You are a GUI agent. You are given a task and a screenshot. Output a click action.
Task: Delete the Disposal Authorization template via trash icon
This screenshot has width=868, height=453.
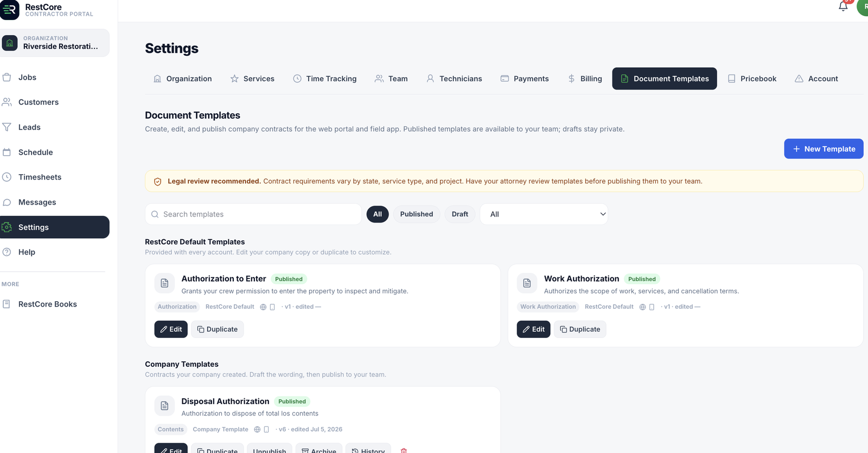404,451
